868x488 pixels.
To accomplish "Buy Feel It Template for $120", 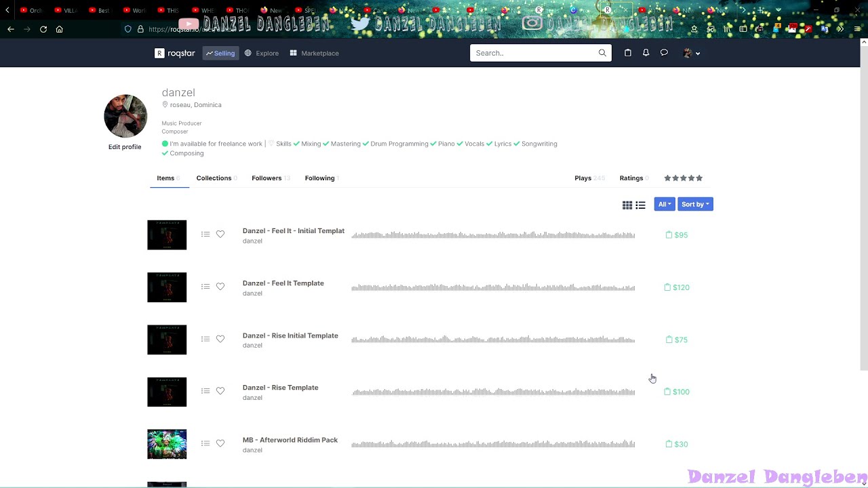I will tap(677, 287).
